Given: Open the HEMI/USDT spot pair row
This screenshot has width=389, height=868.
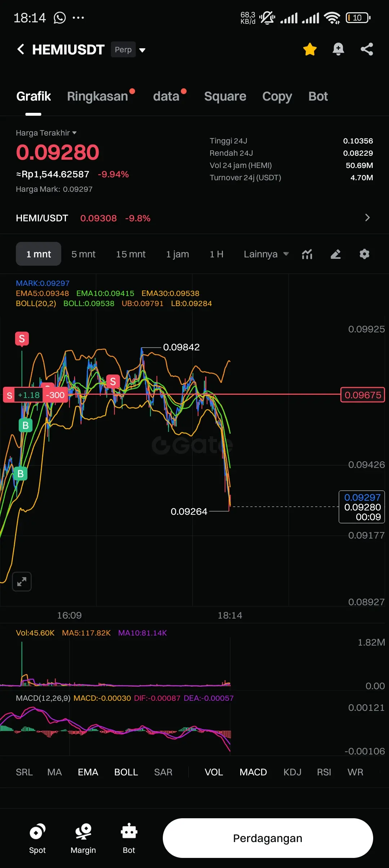Looking at the screenshot, I should click(194, 218).
